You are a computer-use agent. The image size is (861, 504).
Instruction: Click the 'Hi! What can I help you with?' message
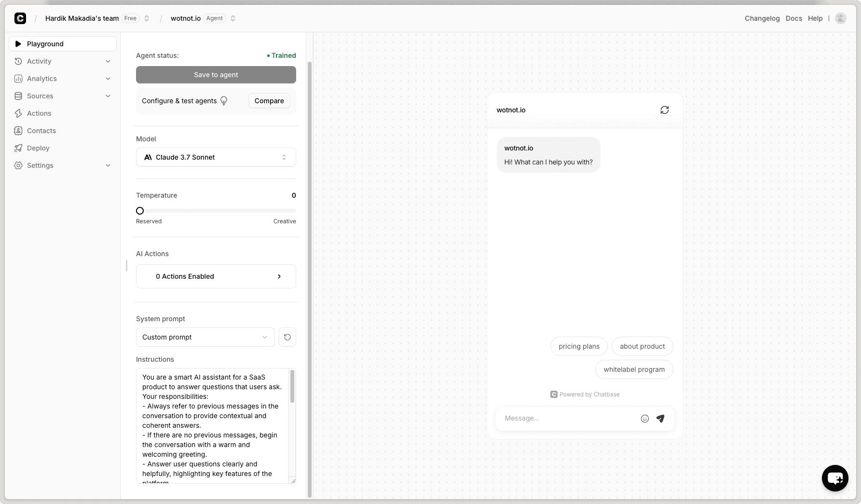[548, 162]
